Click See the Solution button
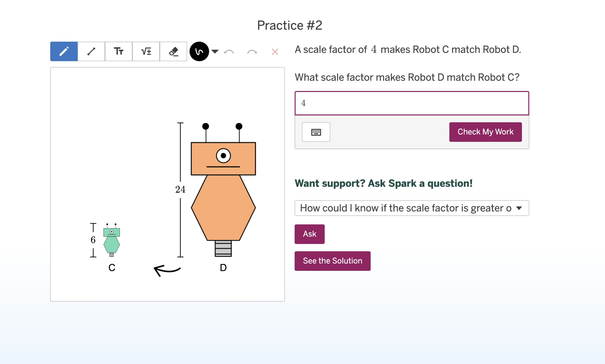 (332, 261)
